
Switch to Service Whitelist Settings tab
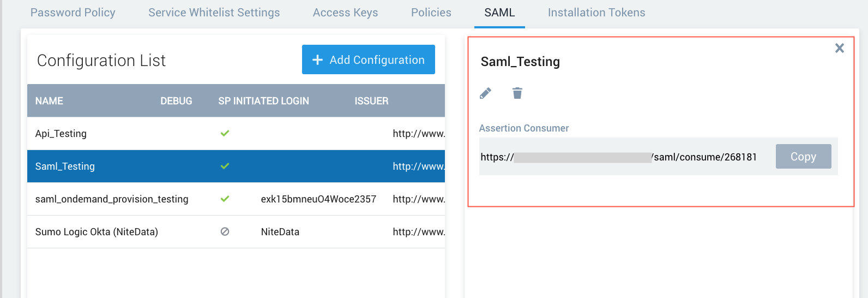214,13
